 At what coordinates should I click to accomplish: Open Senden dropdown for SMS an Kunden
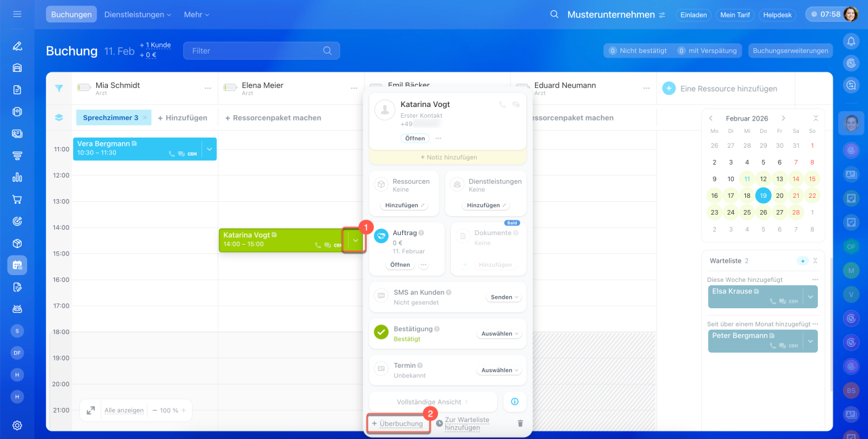pos(505,297)
